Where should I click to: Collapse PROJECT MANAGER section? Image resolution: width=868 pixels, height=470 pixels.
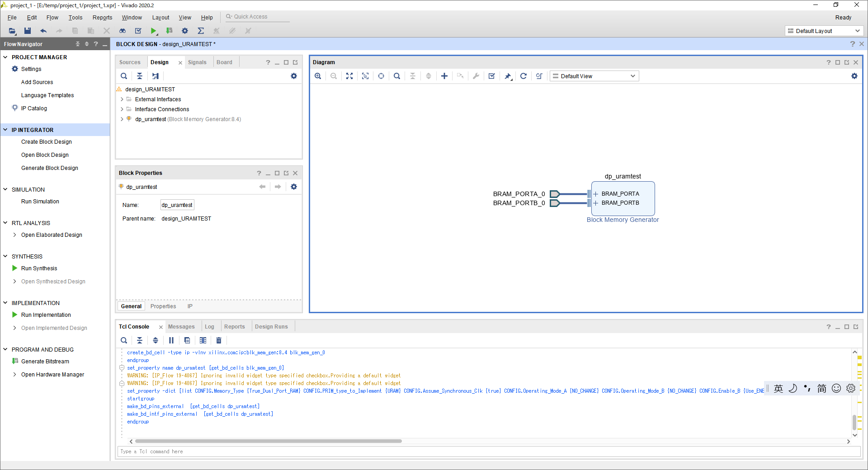point(5,57)
